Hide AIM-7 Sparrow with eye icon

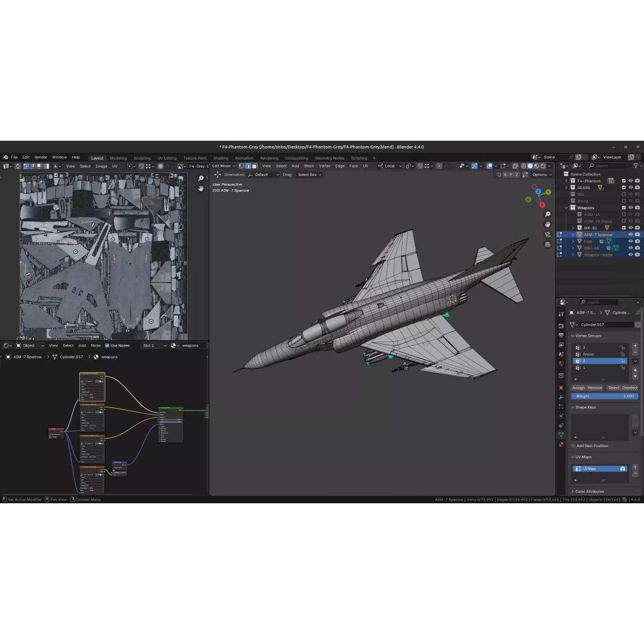[x=630, y=234]
